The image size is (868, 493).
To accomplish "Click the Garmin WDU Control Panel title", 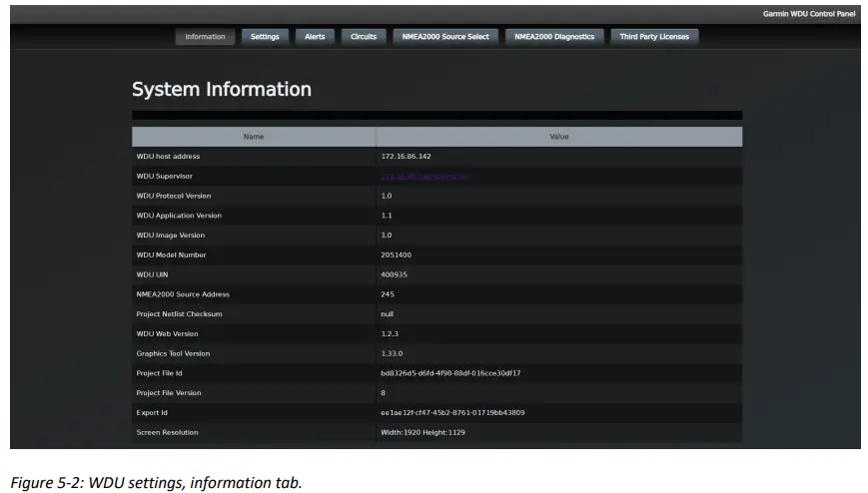I will 809,14.
